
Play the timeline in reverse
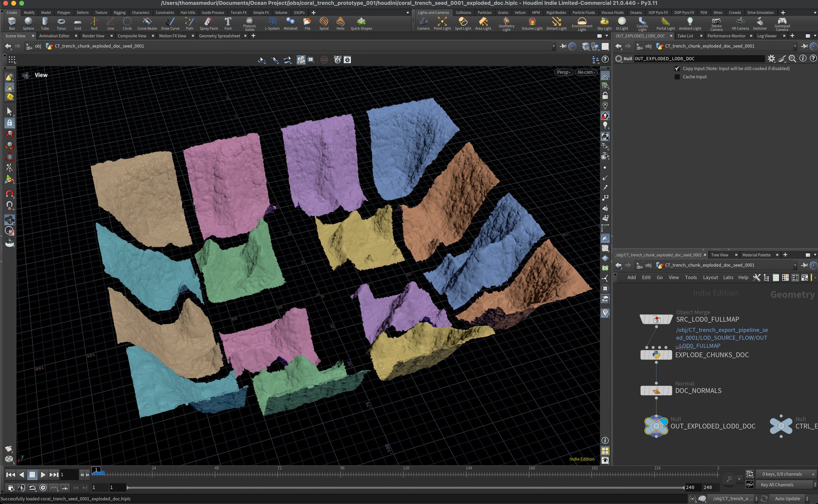22,474
